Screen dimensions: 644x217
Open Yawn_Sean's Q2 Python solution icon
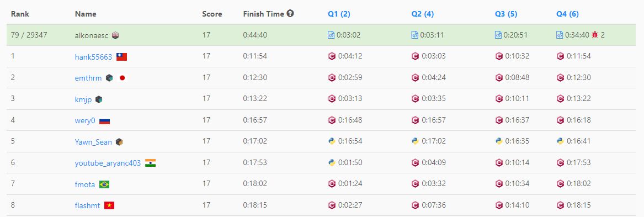(415, 141)
